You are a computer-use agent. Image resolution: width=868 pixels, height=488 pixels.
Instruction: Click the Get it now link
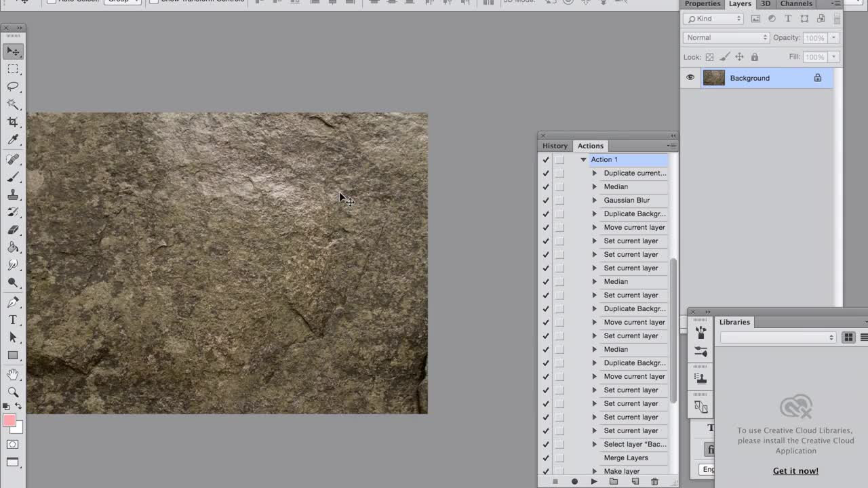(795, 470)
